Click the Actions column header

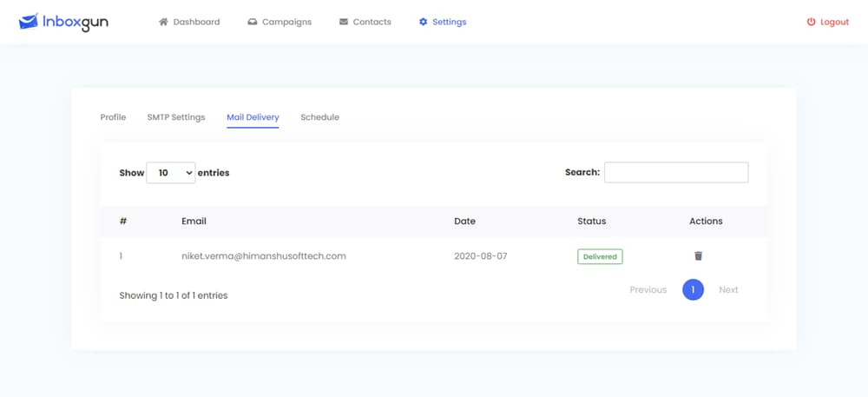pos(706,221)
